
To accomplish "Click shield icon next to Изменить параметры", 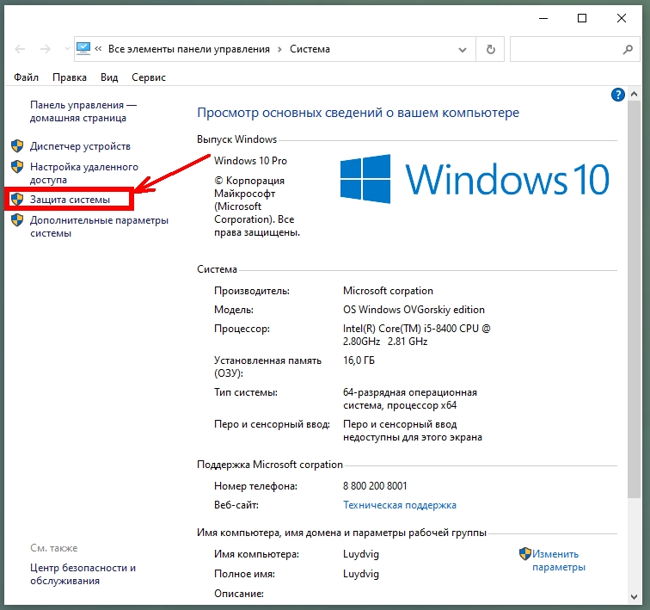I will coord(525,554).
